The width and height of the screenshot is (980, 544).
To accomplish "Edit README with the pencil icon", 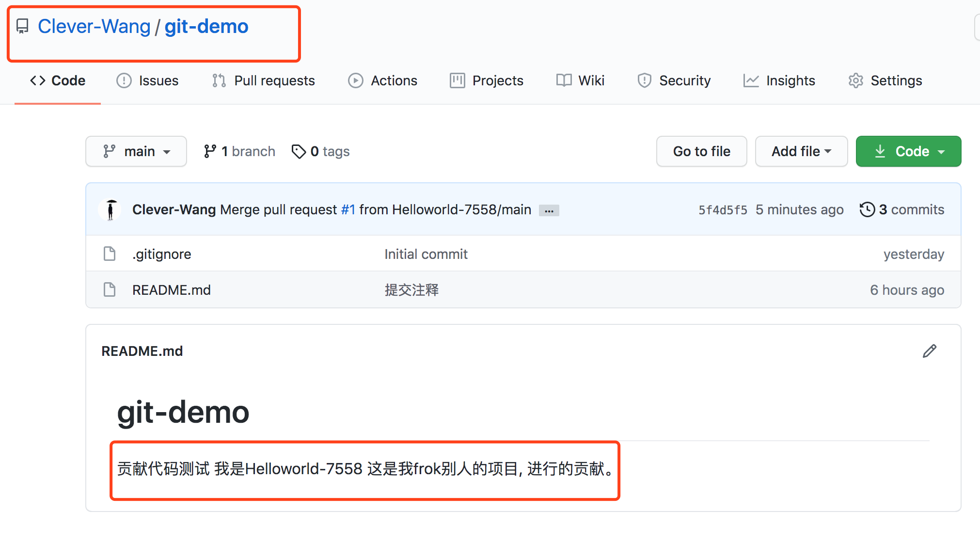I will coord(930,351).
